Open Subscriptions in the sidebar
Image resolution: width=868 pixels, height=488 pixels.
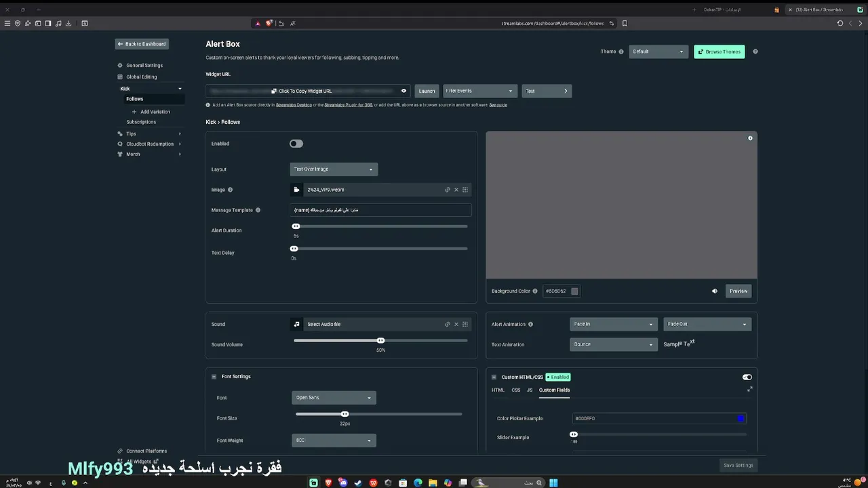click(141, 122)
